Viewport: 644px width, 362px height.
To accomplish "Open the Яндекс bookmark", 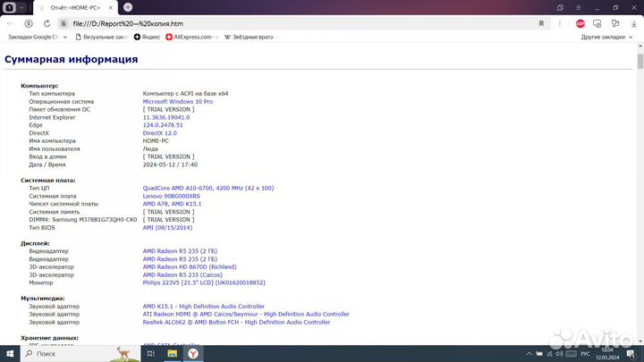I will [147, 37].
